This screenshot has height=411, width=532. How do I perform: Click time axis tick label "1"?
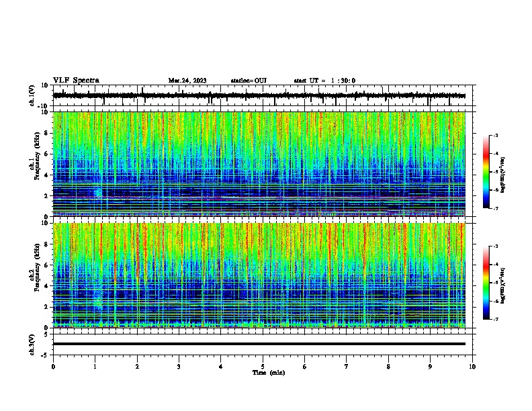[95, 367]
